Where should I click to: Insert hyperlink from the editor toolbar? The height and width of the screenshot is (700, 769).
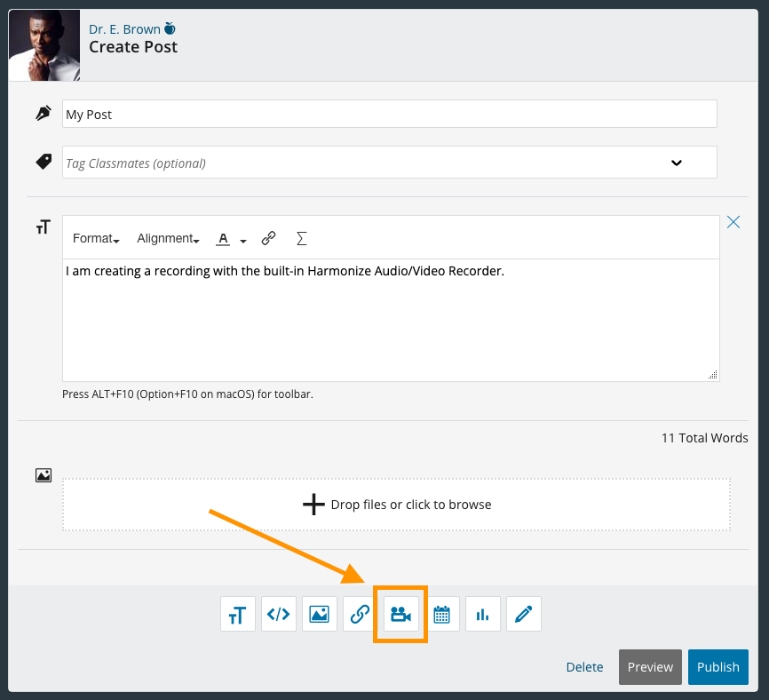268,238
